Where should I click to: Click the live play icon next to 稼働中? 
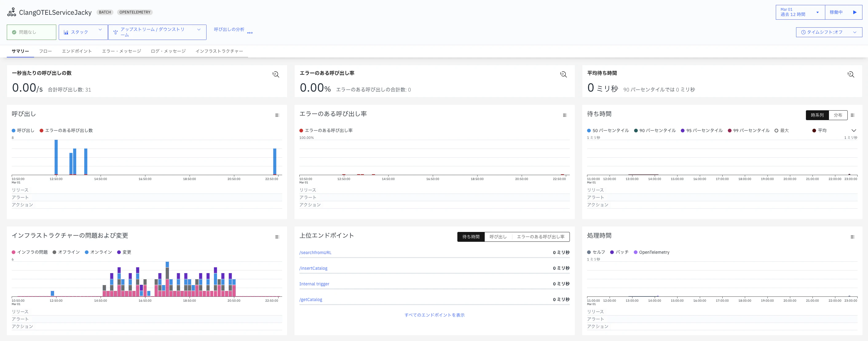[x=854, y=12]
